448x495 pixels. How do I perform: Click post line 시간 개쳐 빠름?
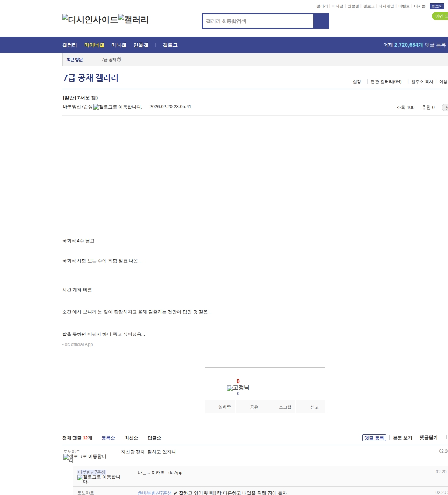77,290
